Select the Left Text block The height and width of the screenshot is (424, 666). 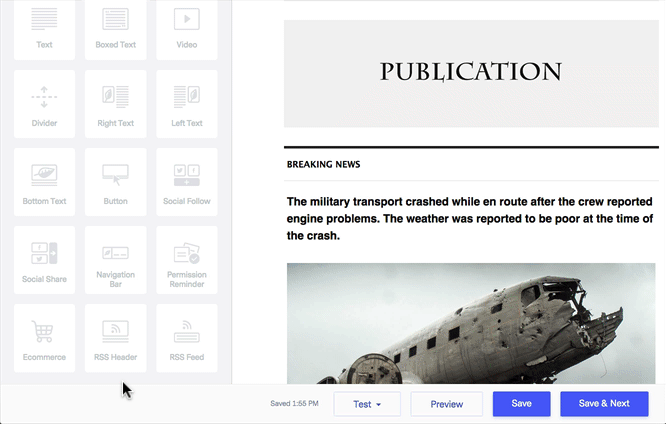click(x=187, y=104)
